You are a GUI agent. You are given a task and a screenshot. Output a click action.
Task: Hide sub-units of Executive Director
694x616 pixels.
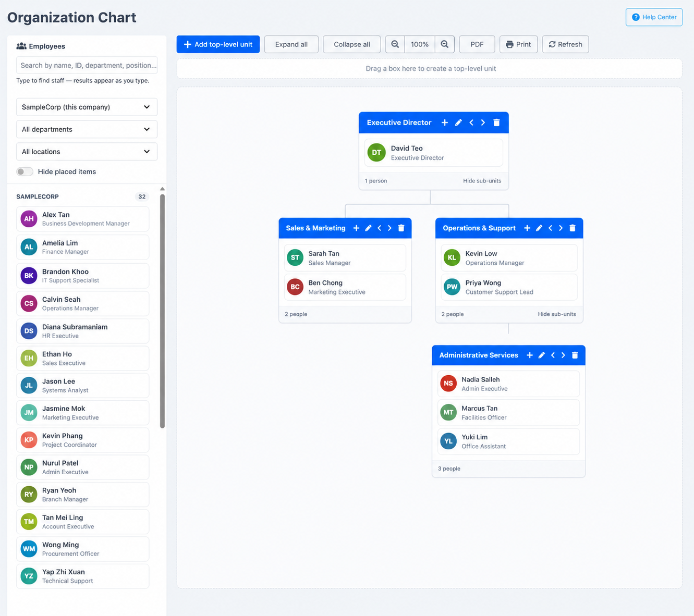(x=482, y=181)
